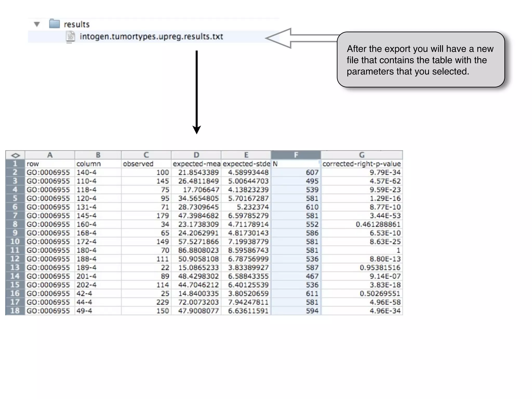Click the 'column' header cell
This screenshot has width=532, height=399.
coord(98,164)
